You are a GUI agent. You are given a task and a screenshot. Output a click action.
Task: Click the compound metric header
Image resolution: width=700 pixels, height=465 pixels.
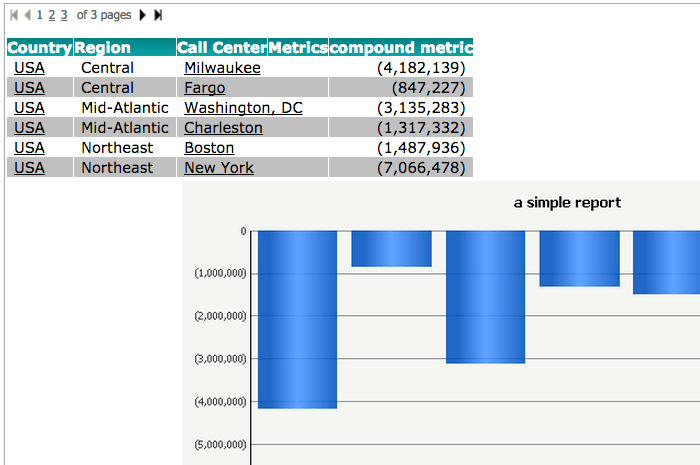[401, 47]
